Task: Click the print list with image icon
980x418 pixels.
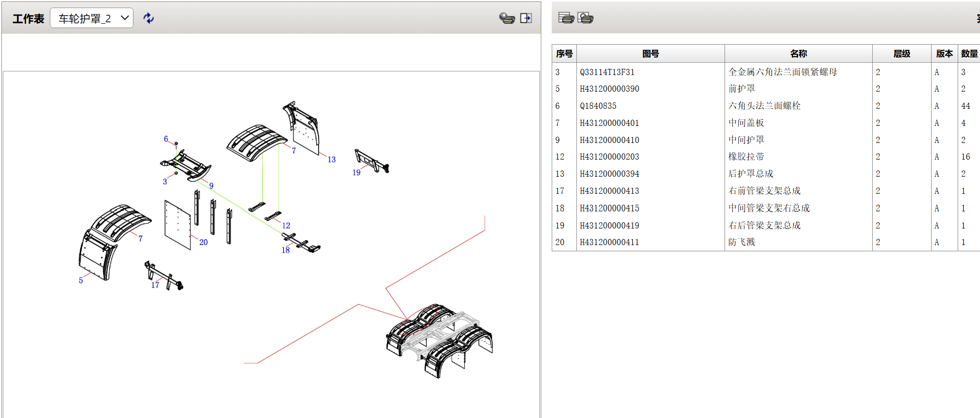Action: [x=585, y=18]
